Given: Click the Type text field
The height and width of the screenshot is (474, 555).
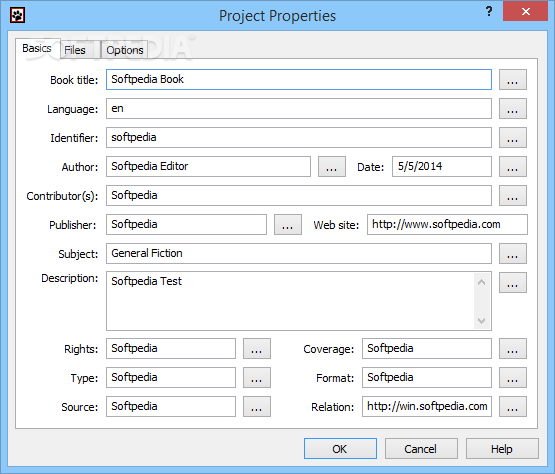Looking at the screenshot, I should point(171,377).
